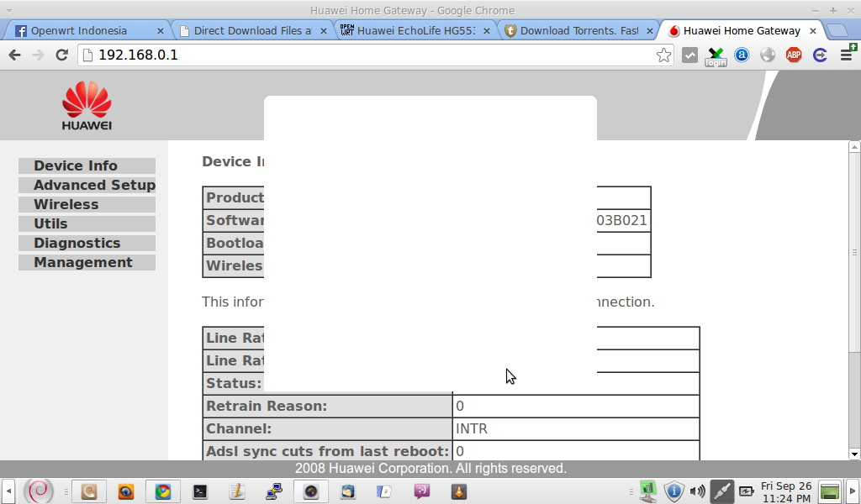
Task: Switch to the Huawei EchoLife HG55 tab
Action: (415, 31)
